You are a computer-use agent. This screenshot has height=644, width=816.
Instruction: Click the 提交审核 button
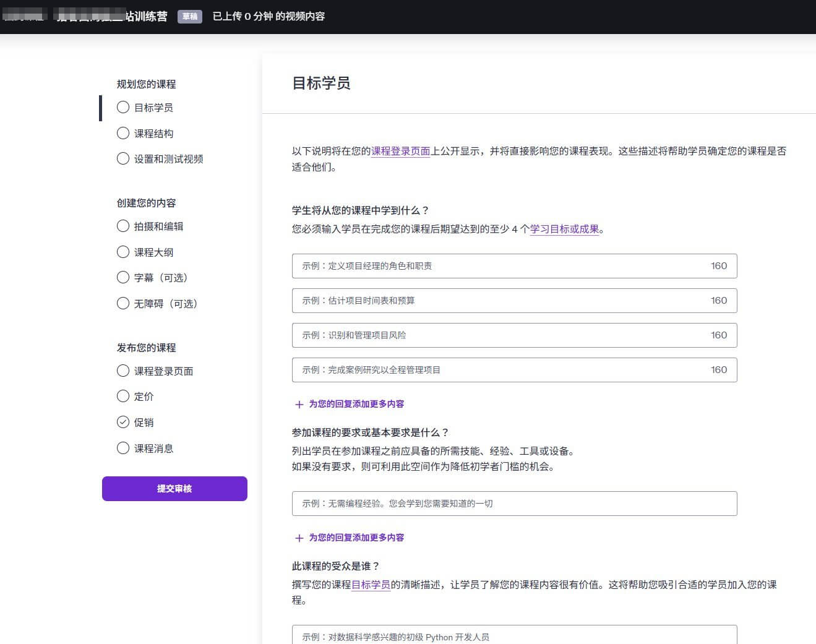tap(174, 489)
